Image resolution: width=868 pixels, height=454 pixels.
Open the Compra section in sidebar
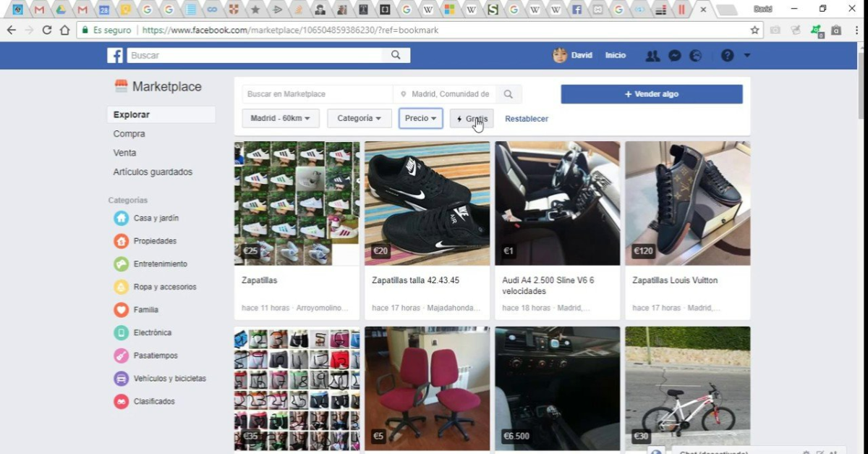129,134
